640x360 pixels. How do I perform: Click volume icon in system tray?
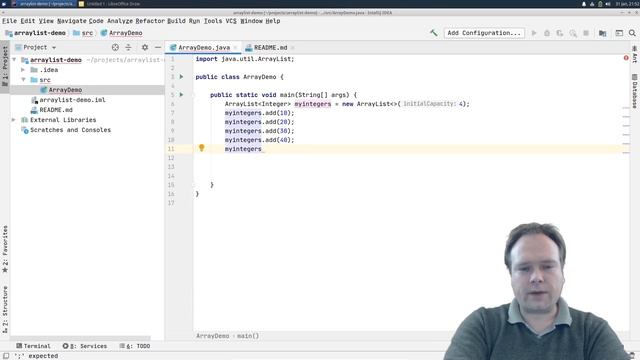(608, 4)
